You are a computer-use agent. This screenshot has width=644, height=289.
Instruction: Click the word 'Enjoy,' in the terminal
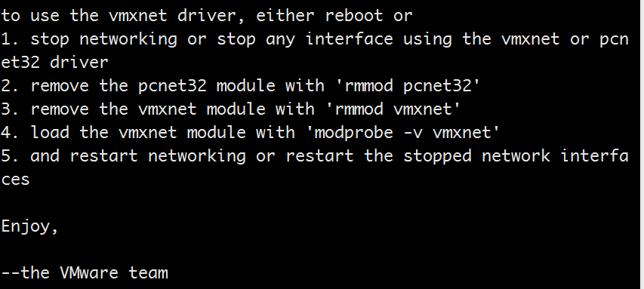(x=29, y=226)
